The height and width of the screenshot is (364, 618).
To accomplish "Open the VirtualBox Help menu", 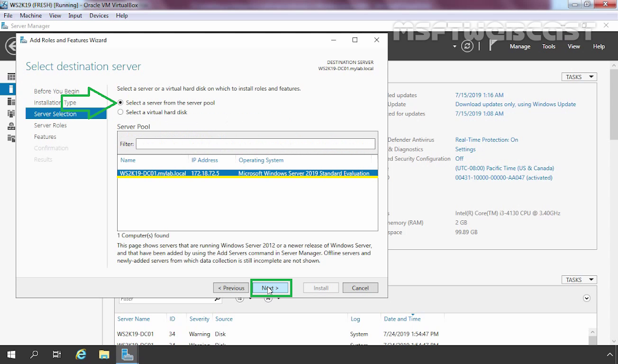I will (122, 15).
